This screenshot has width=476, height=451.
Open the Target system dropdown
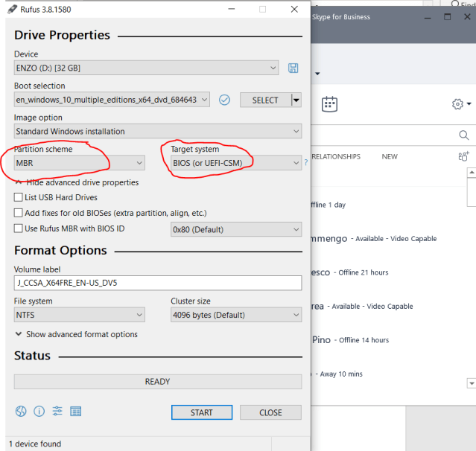click(x=231, y=163)
